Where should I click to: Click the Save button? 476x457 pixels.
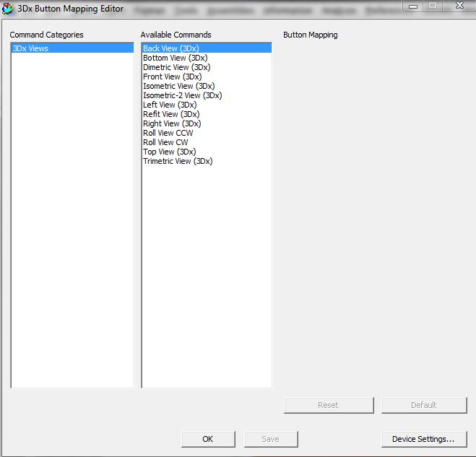(x=271, y=439)
